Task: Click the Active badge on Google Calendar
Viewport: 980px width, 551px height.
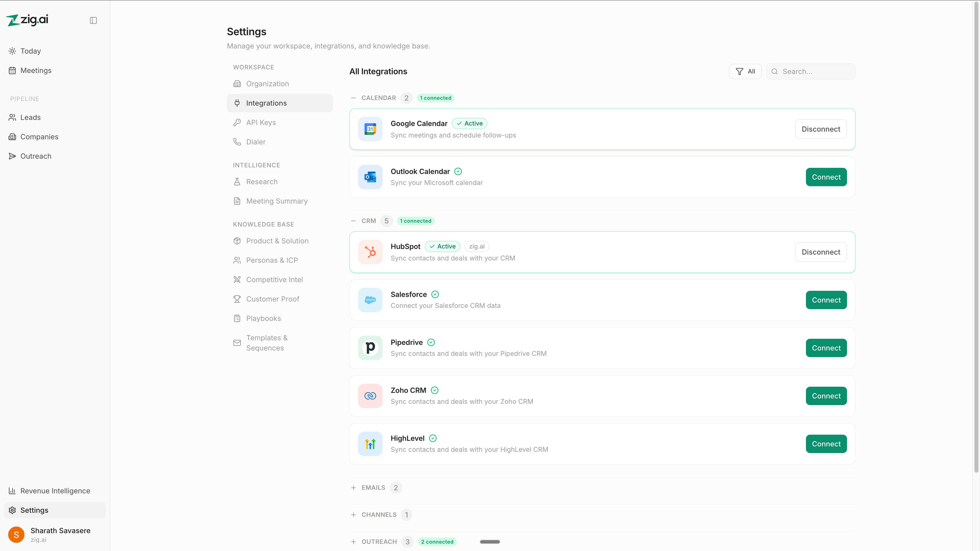Action: [x=470, y=123]
